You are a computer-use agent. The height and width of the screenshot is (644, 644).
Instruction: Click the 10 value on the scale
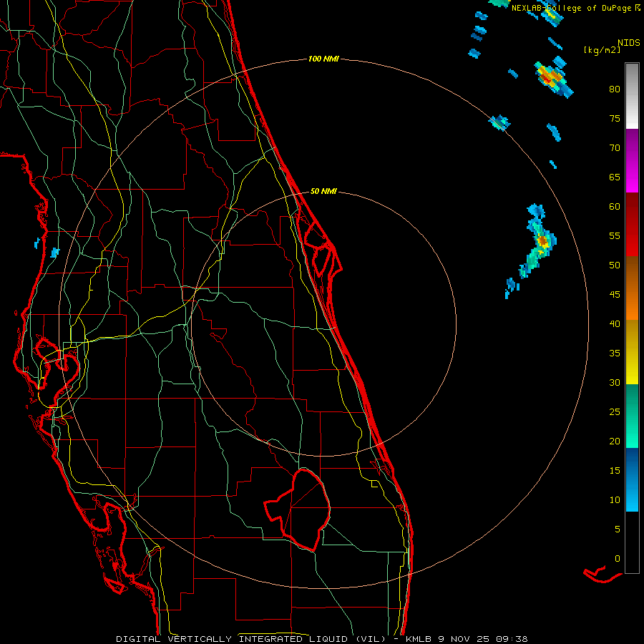(x=615, y=500)
